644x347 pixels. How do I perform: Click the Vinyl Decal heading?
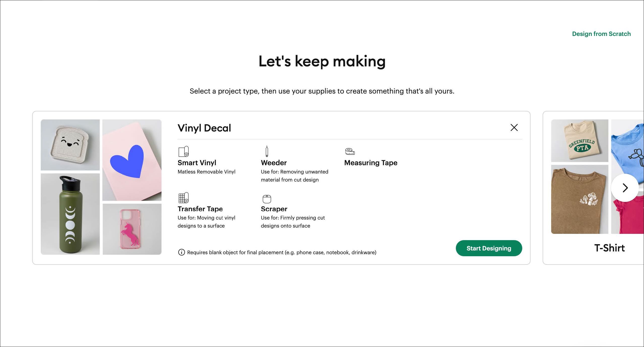(204, 128)
